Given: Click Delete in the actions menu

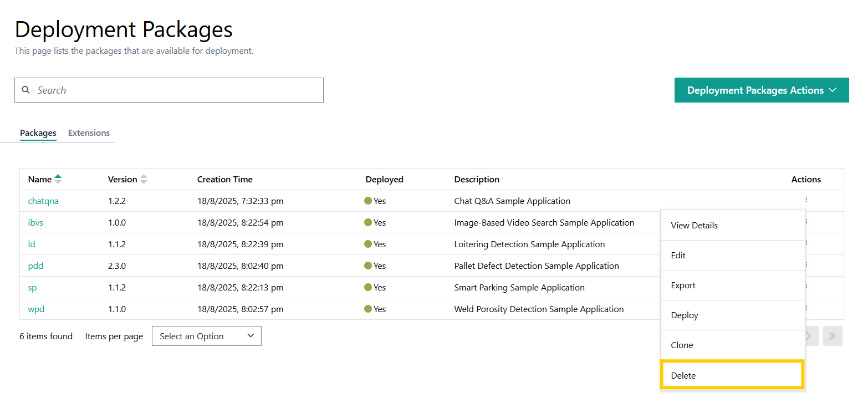Looking at the screenshot, I should [x=683, y=375].
